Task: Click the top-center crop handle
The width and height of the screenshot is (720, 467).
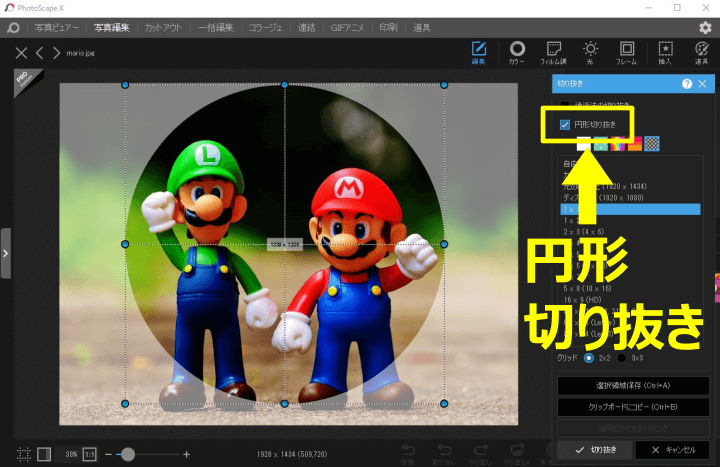Action: (285, 84)
